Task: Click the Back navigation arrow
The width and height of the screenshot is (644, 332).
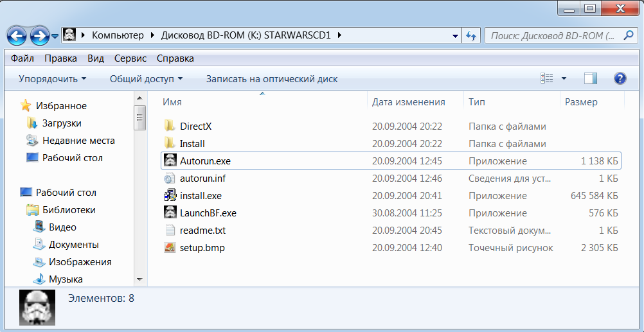Action: (x=17, y=35)
